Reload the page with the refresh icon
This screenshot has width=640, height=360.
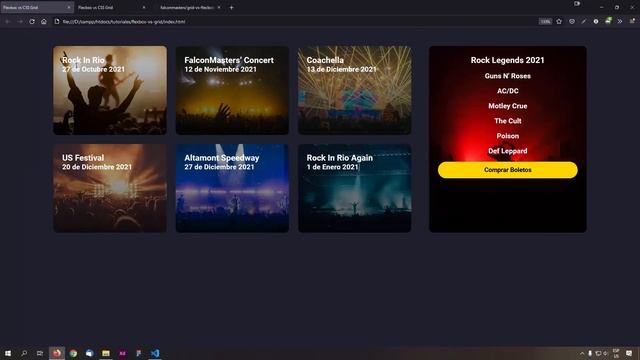32,22
